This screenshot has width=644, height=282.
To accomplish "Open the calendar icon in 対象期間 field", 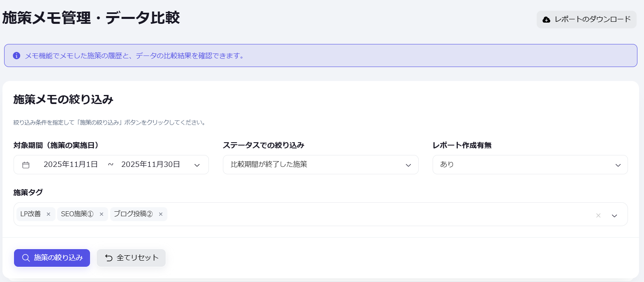I will (26, 164).
